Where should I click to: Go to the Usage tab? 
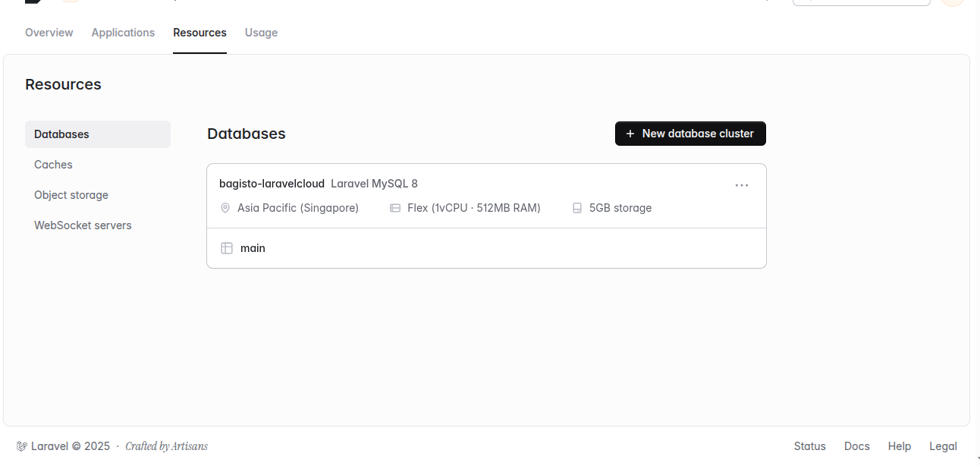pyautogui.click(x=261, y=33)
